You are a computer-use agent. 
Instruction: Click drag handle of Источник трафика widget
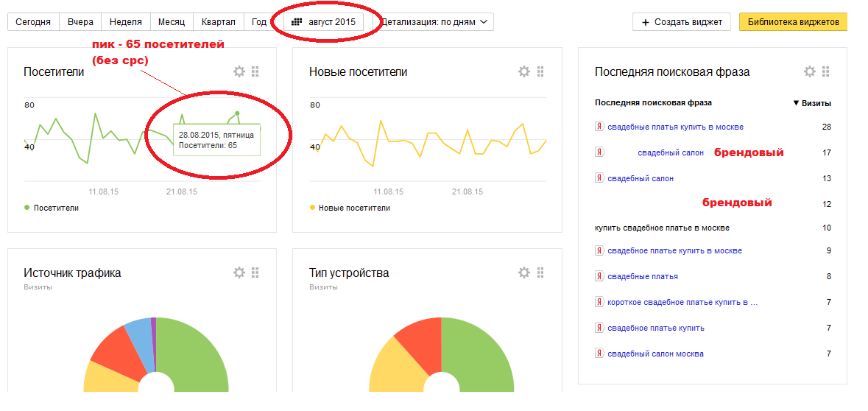tap(255, 273)
